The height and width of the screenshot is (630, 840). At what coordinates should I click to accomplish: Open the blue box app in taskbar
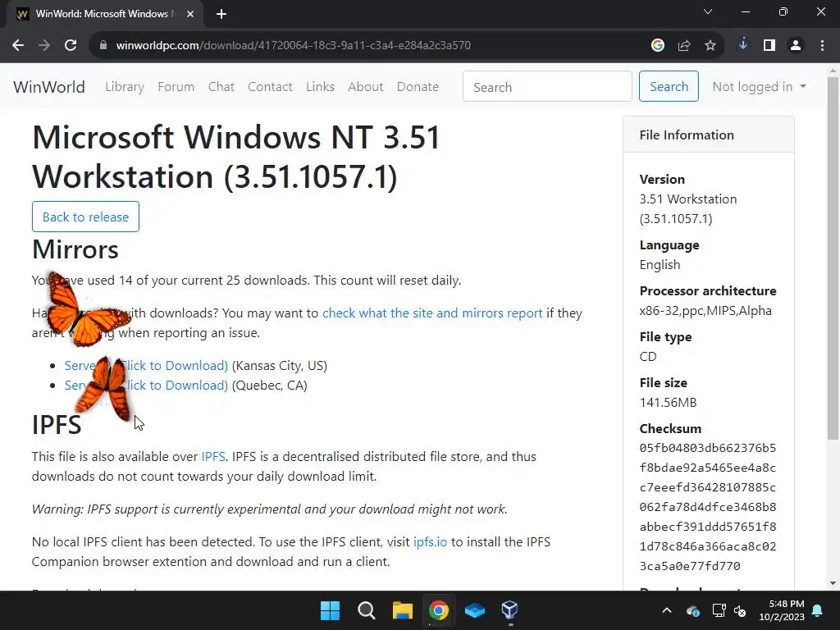coord(475,610)
